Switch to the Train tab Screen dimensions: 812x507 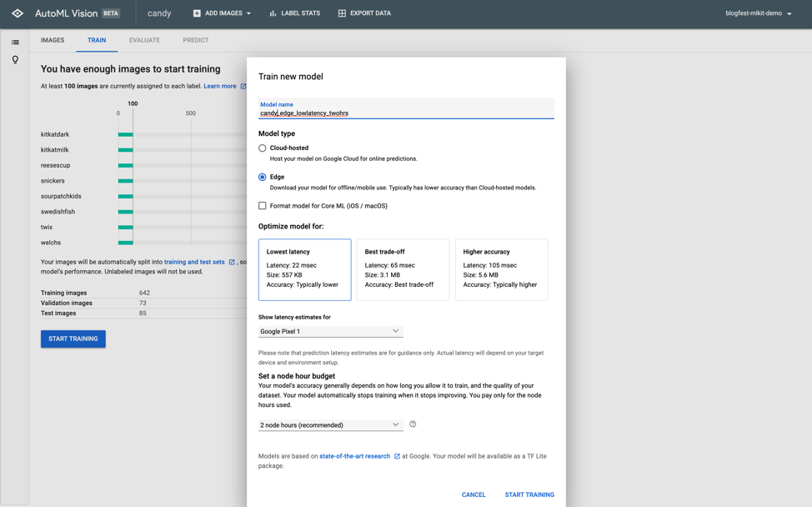pyautogui.click(x=97, y=40)
